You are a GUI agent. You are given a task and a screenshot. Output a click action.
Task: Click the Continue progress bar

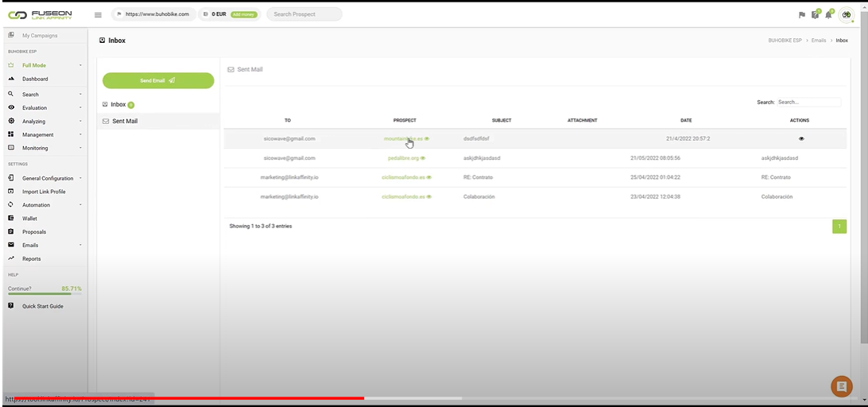(x=45, y=294)
